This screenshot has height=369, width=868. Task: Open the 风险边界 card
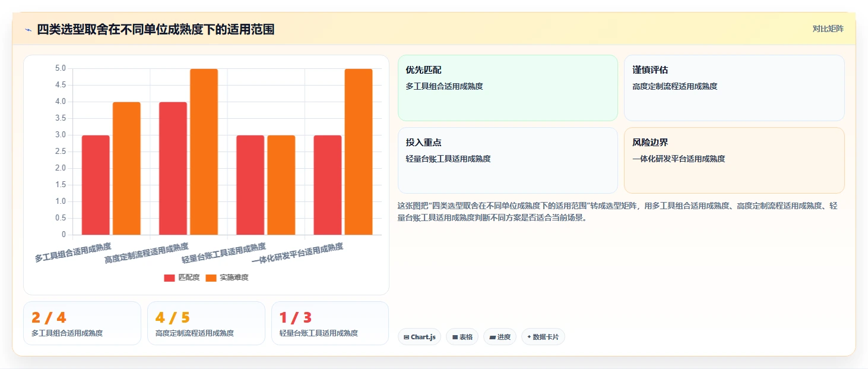pyautogui.click(x=734, y=160)
